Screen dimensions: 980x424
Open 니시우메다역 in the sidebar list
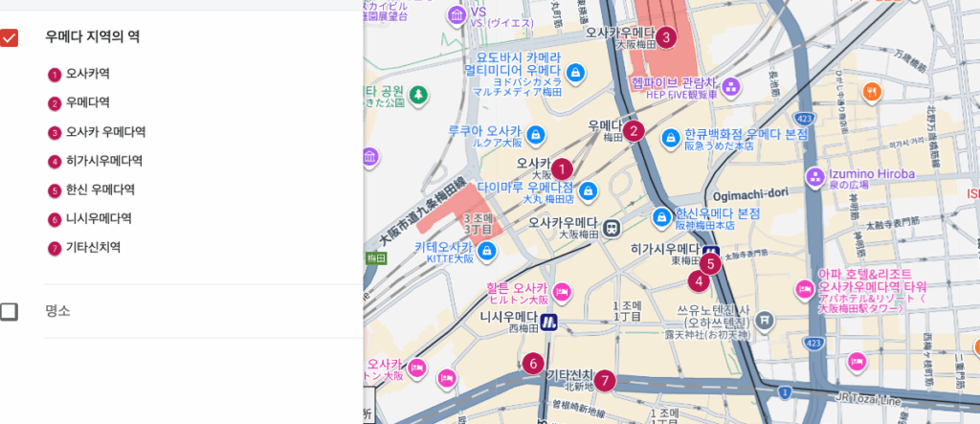click(99, 219)
